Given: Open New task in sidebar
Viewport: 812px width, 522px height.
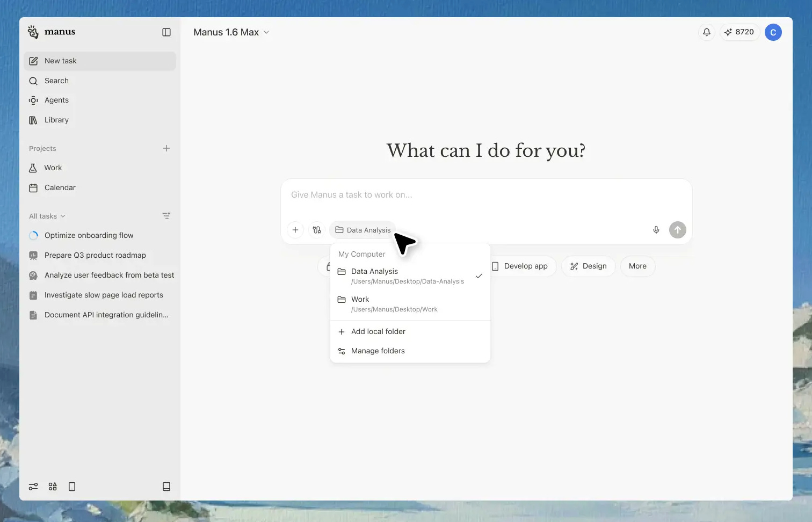Looking at the screenshot, I should click(100, 61).
